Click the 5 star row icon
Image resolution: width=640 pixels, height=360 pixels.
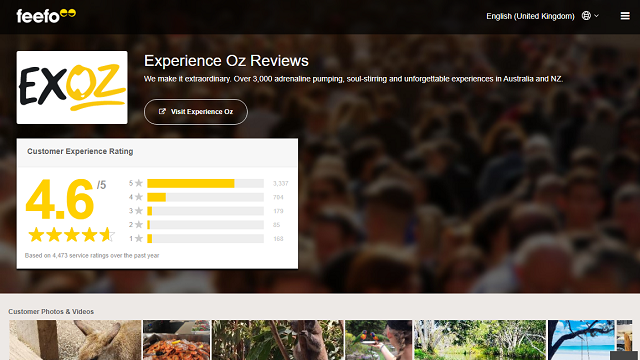[x=138, y=183]
